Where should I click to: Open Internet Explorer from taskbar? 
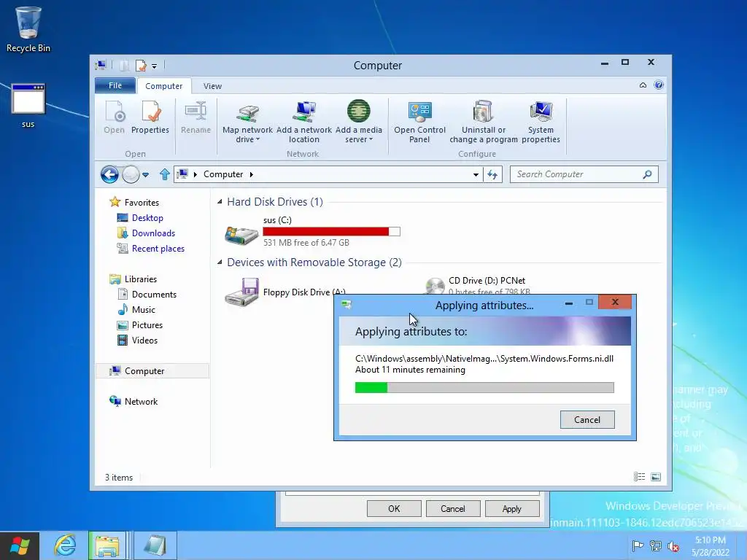[65, 545]
